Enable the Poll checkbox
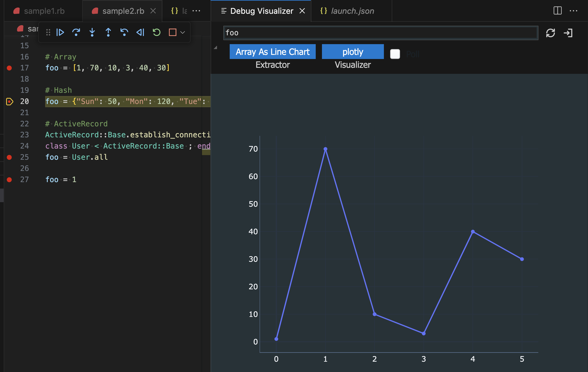588x372 pixels. 395,54
